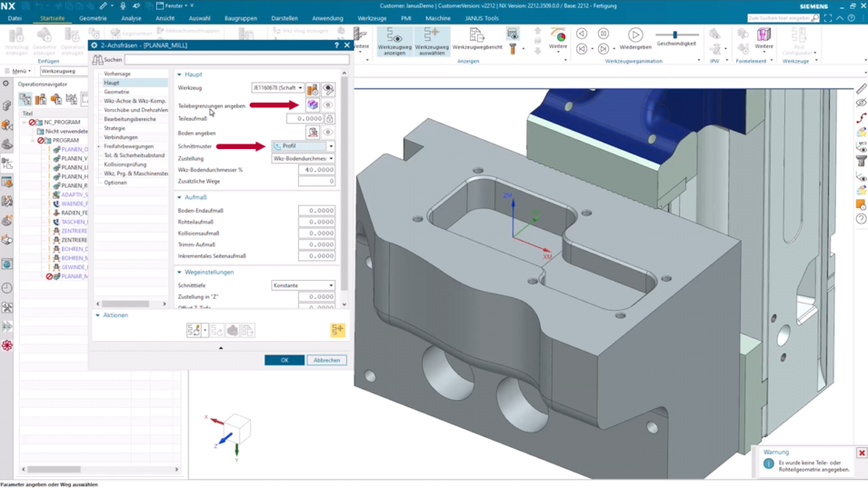Click Werkzeugwegbericht ribbon button
This screenshot has height=488, width=868.
[x=477, y=38]
